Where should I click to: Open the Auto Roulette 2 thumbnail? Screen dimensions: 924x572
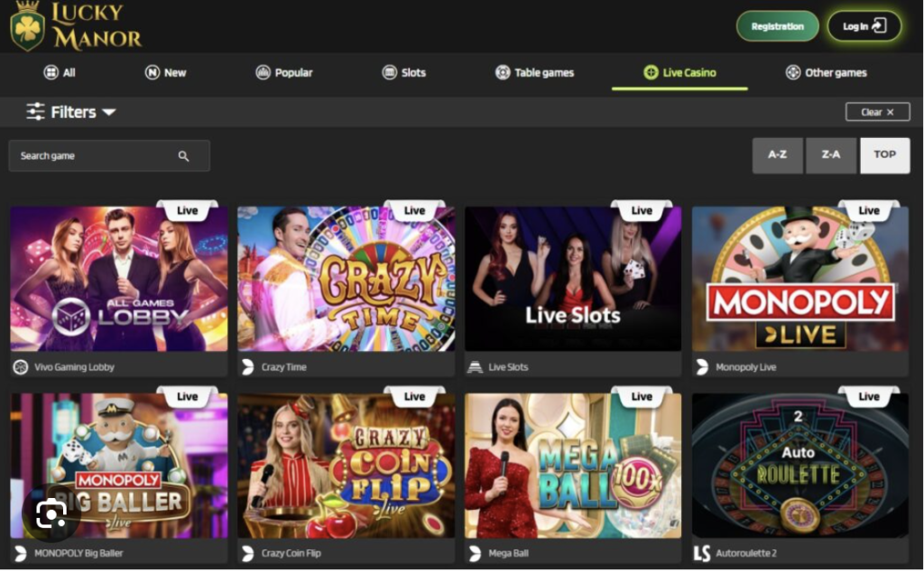[799, 466]
